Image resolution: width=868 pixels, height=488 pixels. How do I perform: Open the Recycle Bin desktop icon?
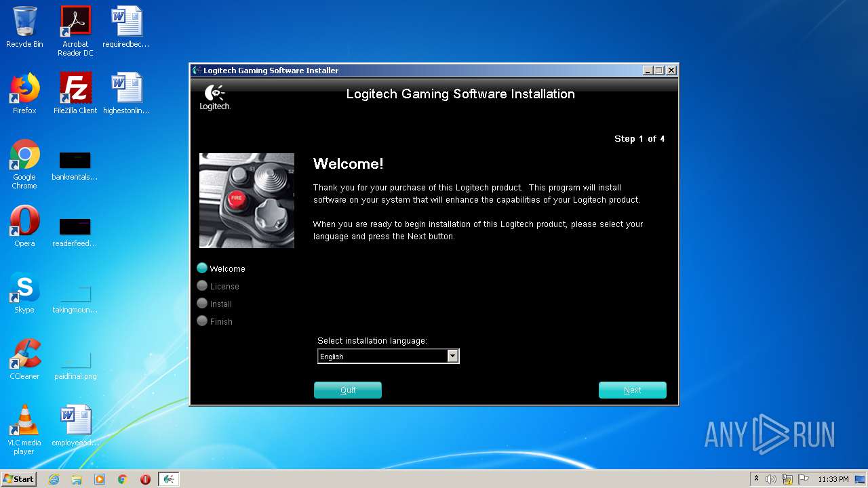24,27
